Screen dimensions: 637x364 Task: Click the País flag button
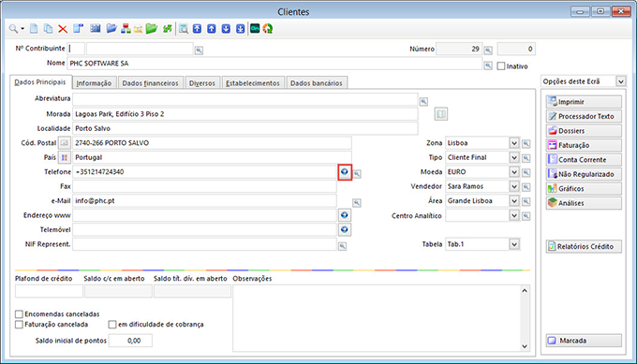tap(65, 157)
